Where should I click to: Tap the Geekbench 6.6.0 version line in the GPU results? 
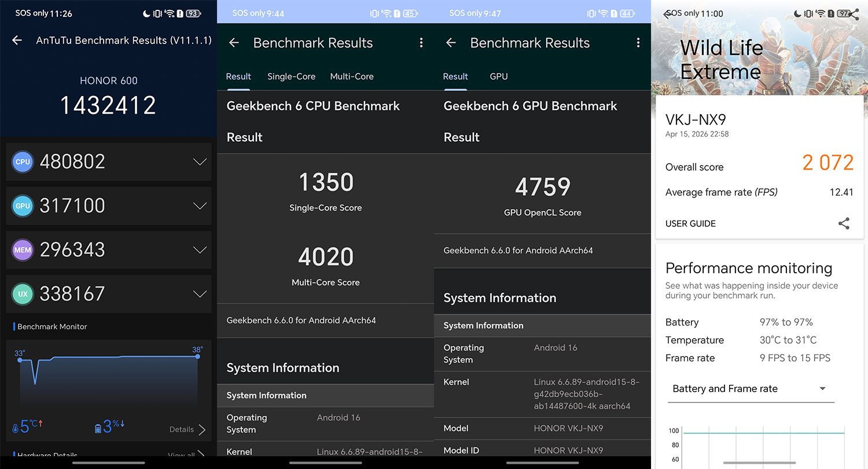tap(518, 251)
